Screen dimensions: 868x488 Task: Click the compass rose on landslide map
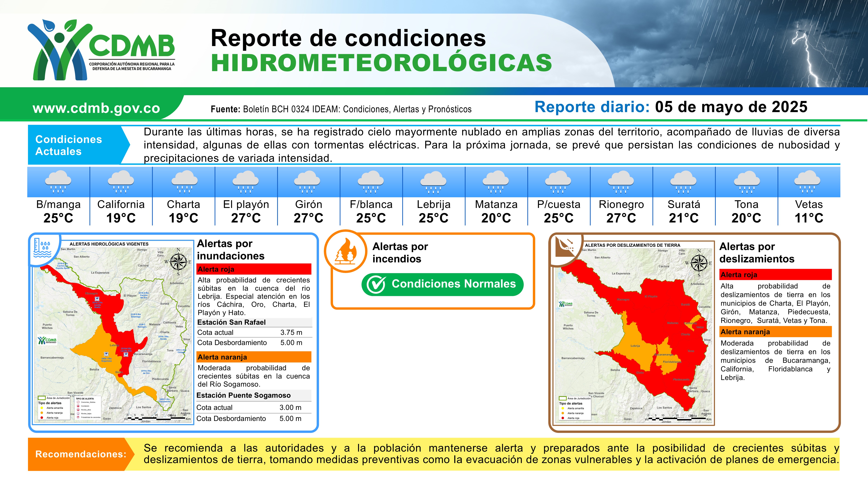(699, 263)
